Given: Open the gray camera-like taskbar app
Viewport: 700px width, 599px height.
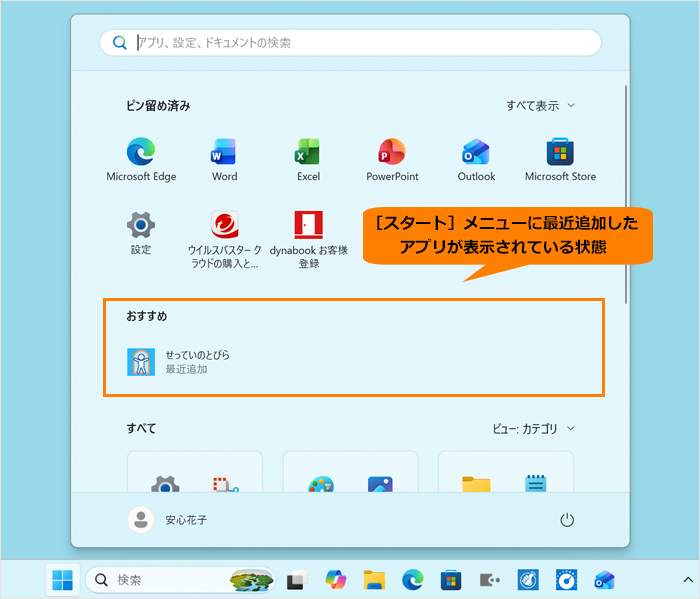Looking at the screenshot, I should 489,580.
